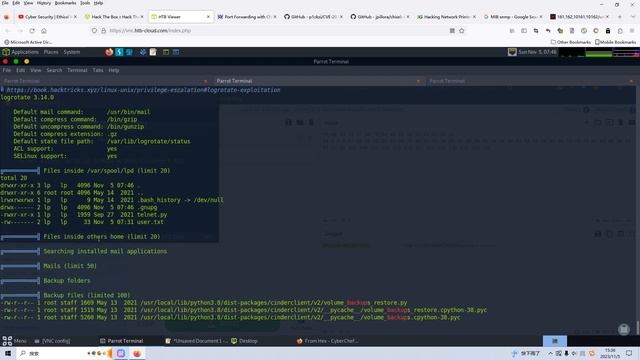This screenshot has height=360, width=640.
Task: Click the green dot window button
Action: pos(16,61)
